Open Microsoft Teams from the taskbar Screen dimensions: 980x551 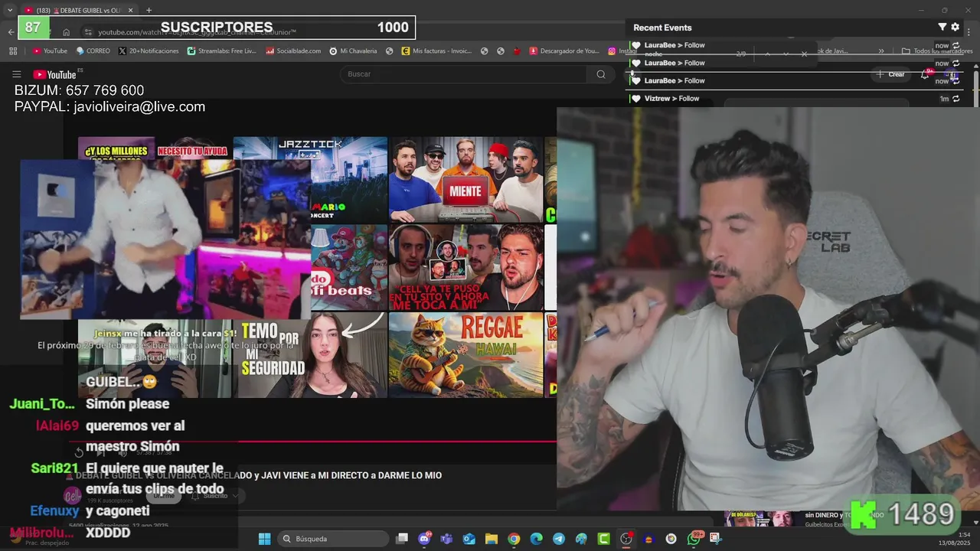pos(446,539)
